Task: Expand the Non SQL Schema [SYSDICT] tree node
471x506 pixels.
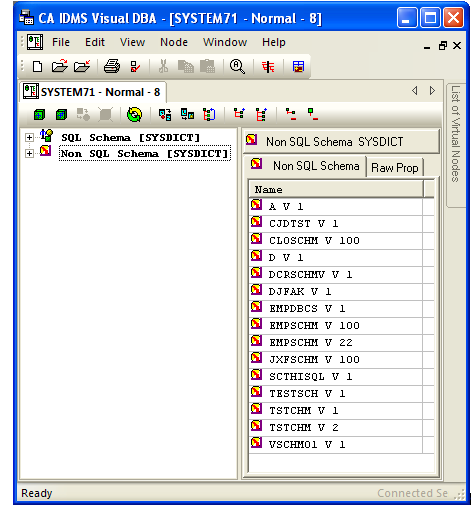Action: pyautogui.click(x=29, y=153)
